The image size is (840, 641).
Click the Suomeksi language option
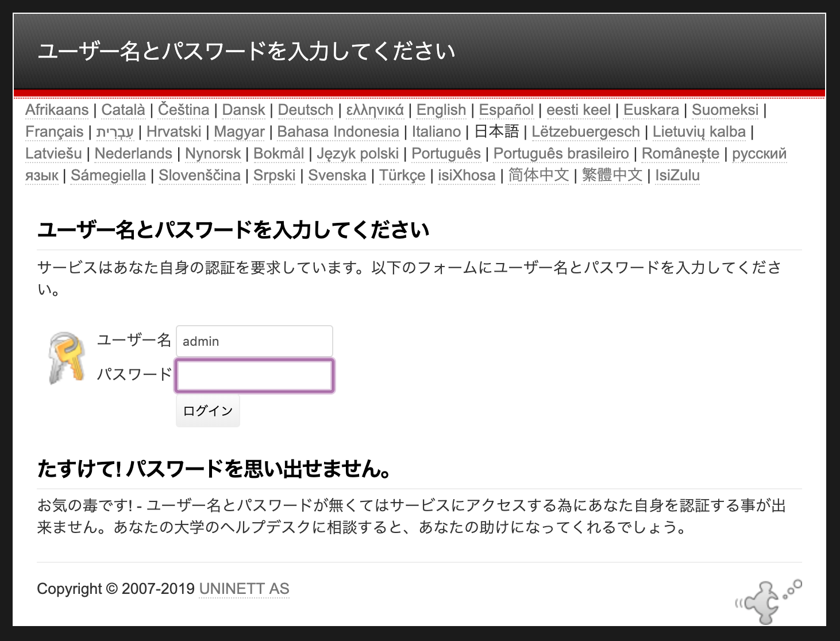pyautogui.click(x=724, y=109)
